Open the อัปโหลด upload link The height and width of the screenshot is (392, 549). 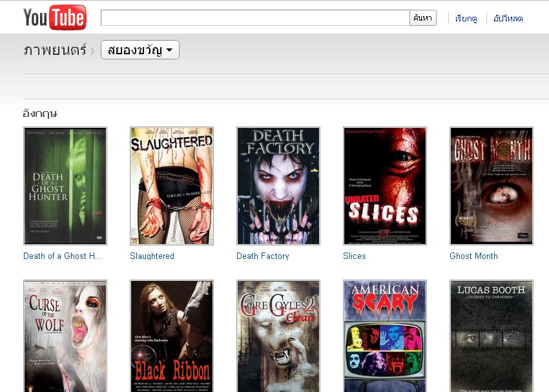508,19
